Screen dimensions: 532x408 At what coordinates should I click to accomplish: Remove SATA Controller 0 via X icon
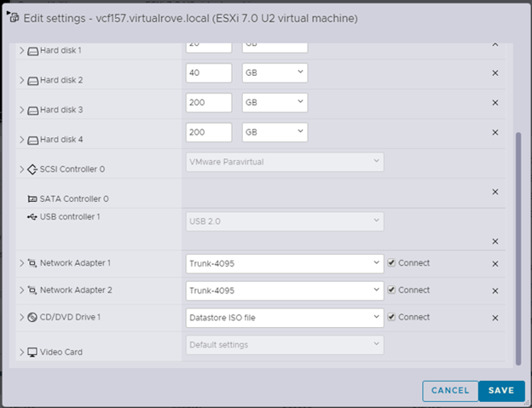[x=494, y=192]
